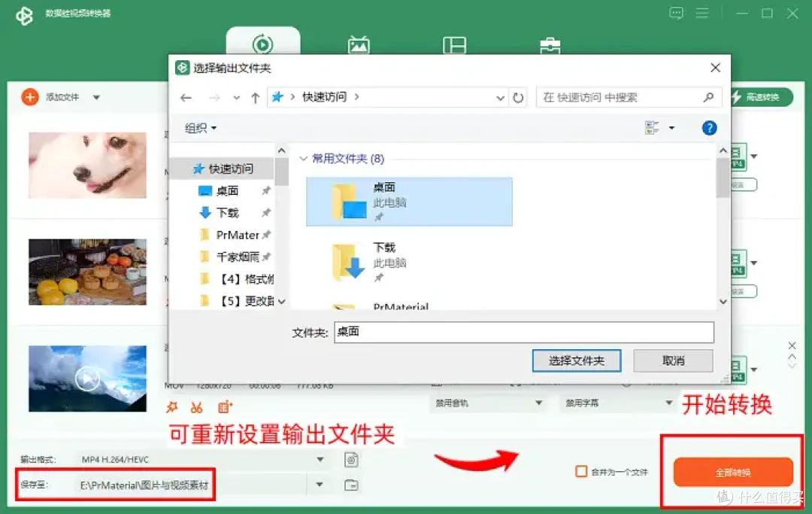Move third video up with arrow
The image size is (812, 514).
point(792,357)
